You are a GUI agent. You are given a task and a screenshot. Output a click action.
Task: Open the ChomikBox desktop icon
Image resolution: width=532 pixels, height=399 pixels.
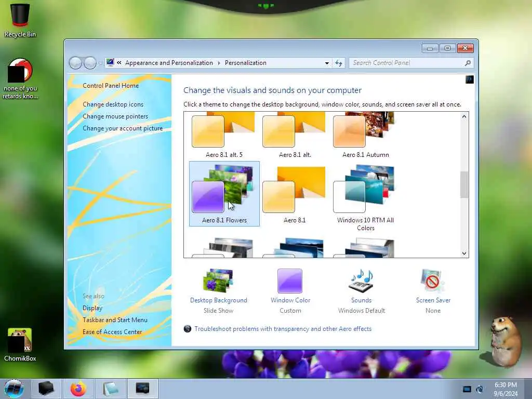point(20,345)
